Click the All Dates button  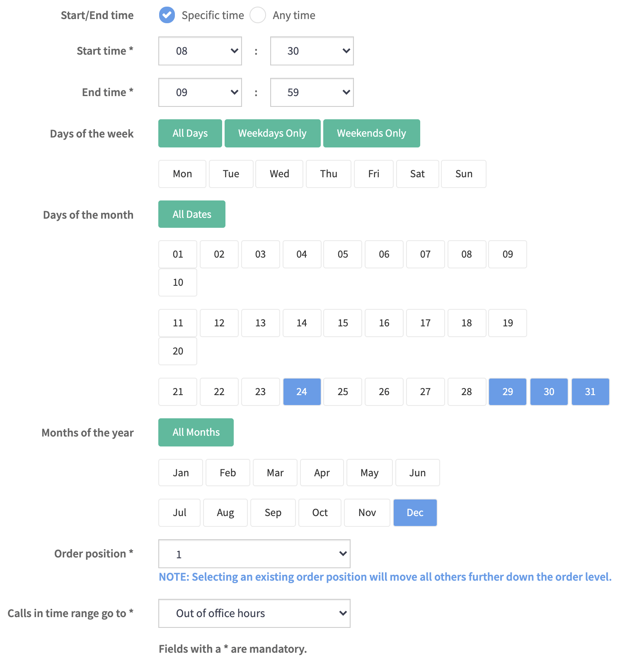point(191,214)
